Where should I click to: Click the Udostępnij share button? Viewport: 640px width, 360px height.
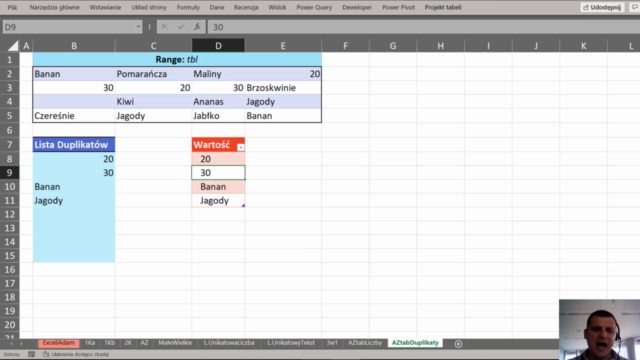(602, 7)
